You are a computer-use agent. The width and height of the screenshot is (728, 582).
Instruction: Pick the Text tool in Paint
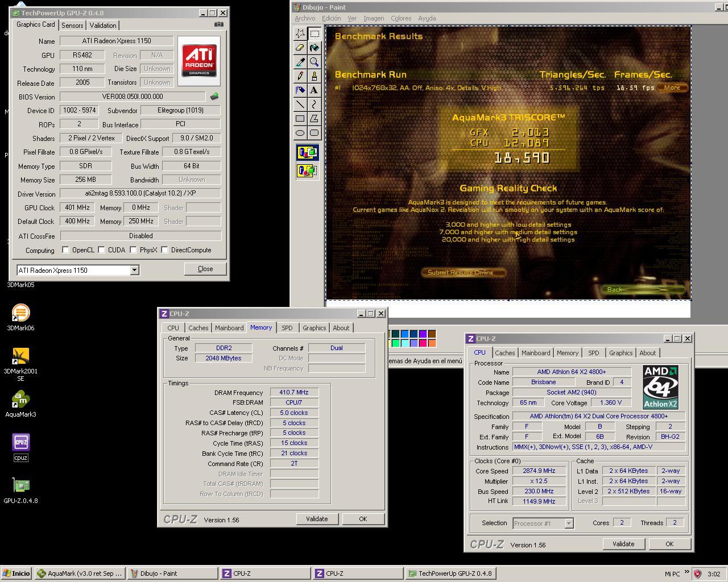[x=315, y=90]
